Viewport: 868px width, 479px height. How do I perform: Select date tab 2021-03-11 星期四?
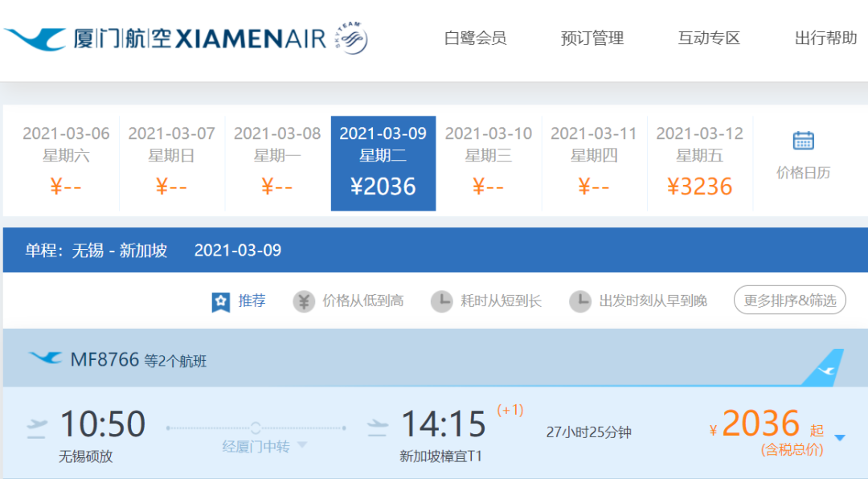pyautogui.click(x=594, y=163)
